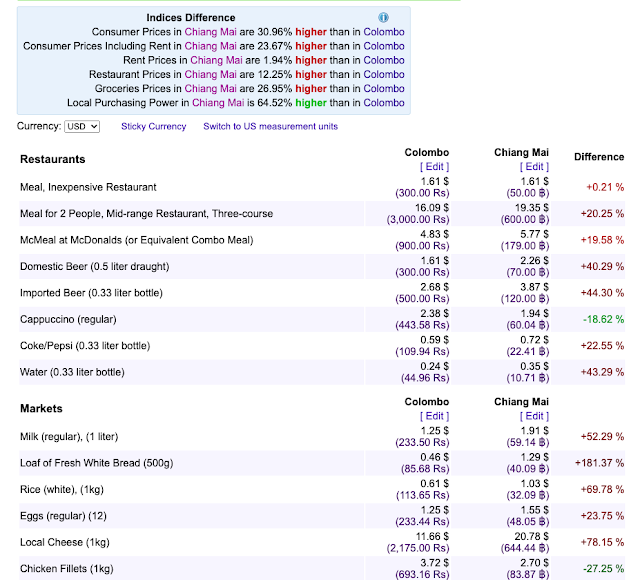Image resolution: width=640 pixels, height=580 pixels.
Task: Click Edit under Colombo in Markets
Action: (x=434, y=416)
